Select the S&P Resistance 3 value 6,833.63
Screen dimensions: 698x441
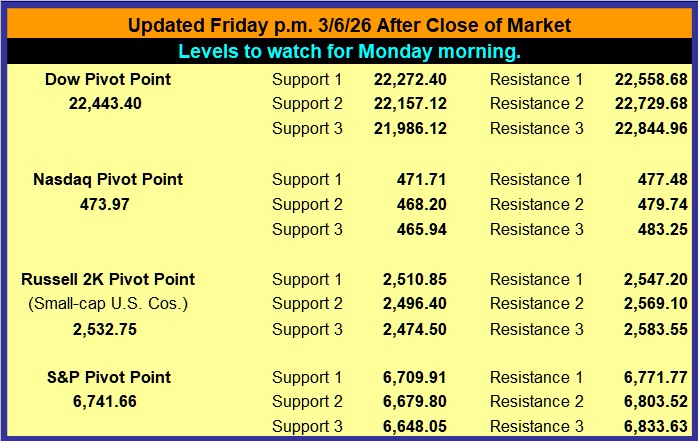click(x=656, y=427)
